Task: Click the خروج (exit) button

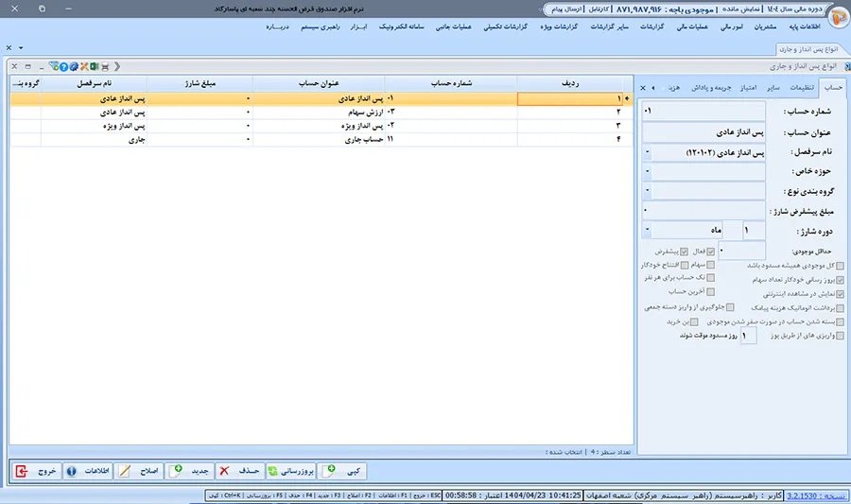Action: tap(37, 471)
